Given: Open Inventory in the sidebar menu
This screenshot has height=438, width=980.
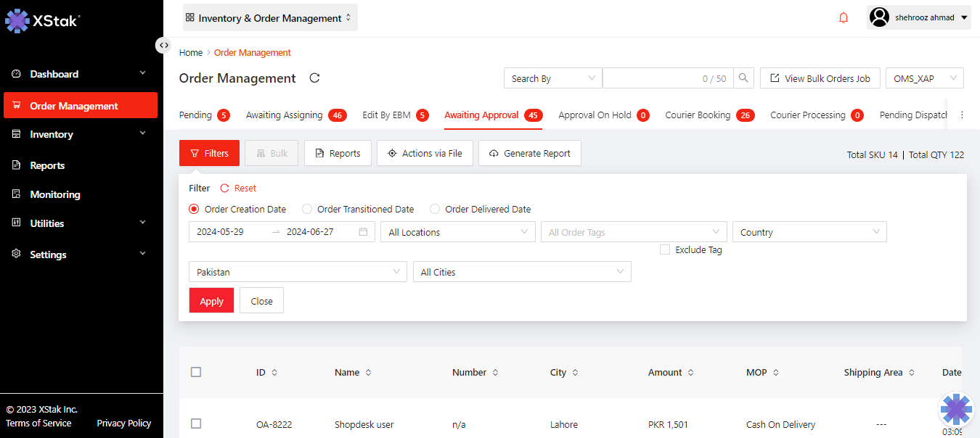Looking at the screenshot, I should point(52,134).
